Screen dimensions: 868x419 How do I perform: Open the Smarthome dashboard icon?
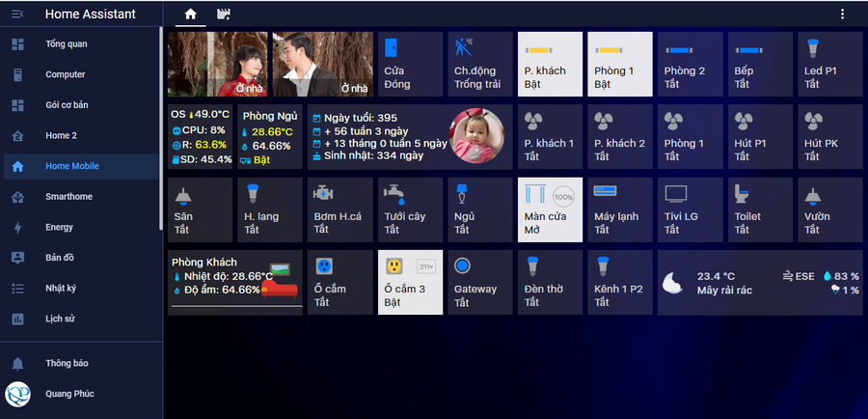(x=17, y=197)
